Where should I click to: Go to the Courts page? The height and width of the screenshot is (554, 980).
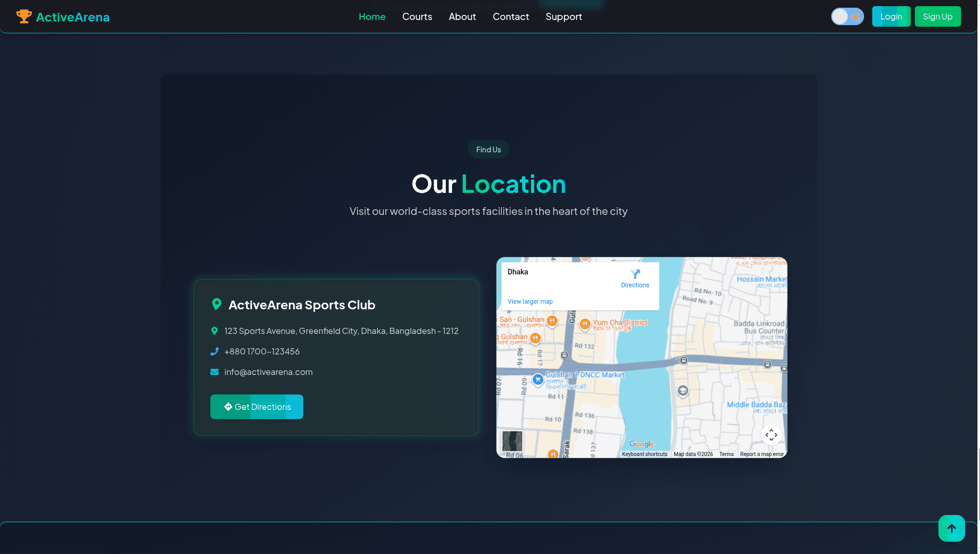click(417, 16)
